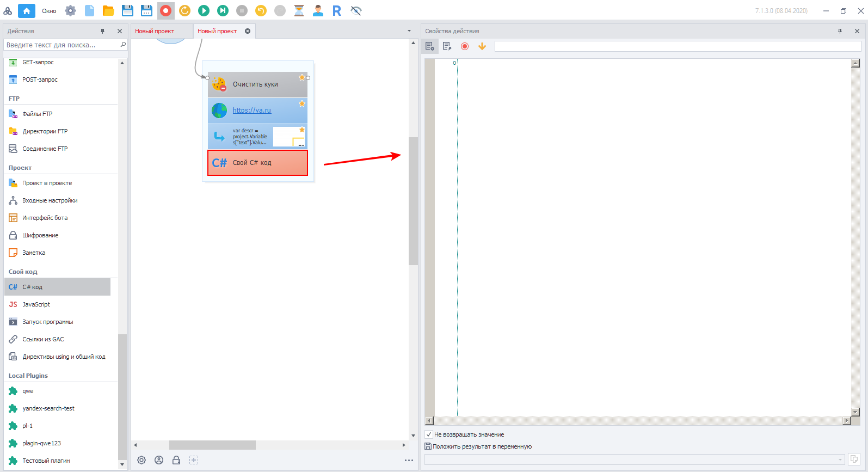The width and height of the screenshot is (868, 472).
Task: Toggle the crossed-out eye icon
Action: coord(356,10)
